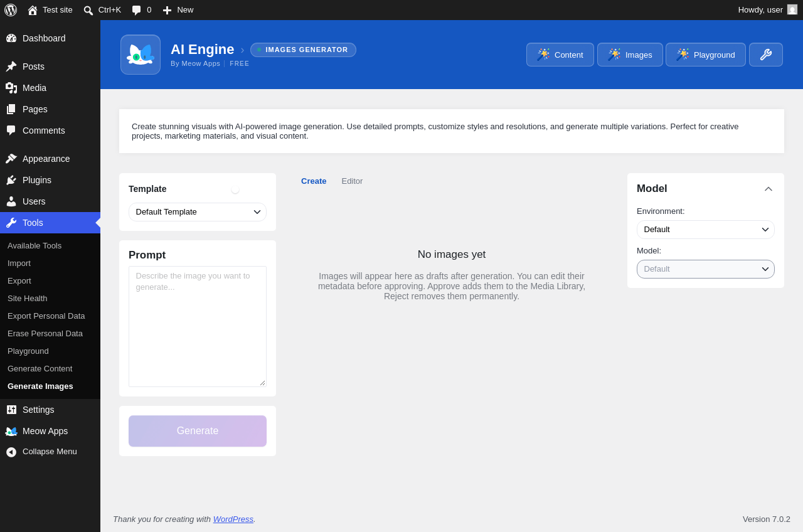Switch to the Editor tab
803x532 pixels.
pos(352,181)
